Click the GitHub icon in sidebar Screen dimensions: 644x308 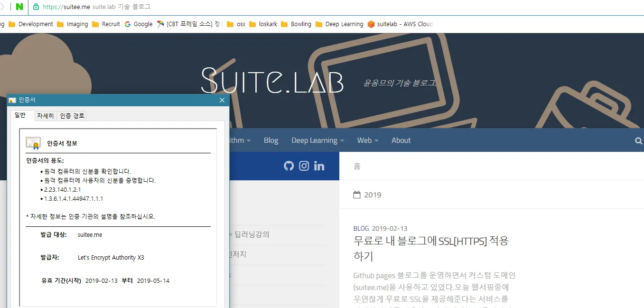pyautogui.click(x=289, y=166)
